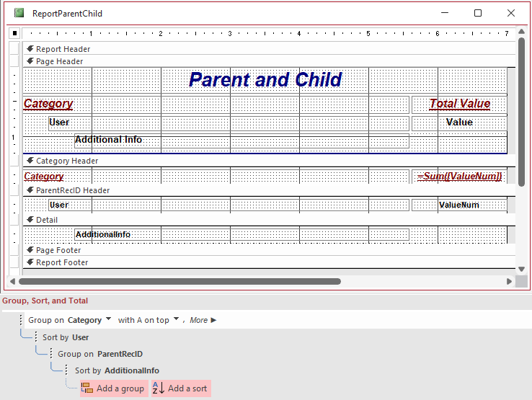Click the Add a group button
Viewport: 532px width, 400px height.
pos(114,388)
